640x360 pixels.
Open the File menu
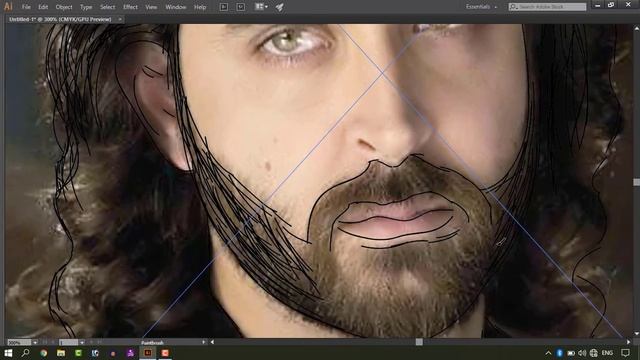[x=26, y=7]
